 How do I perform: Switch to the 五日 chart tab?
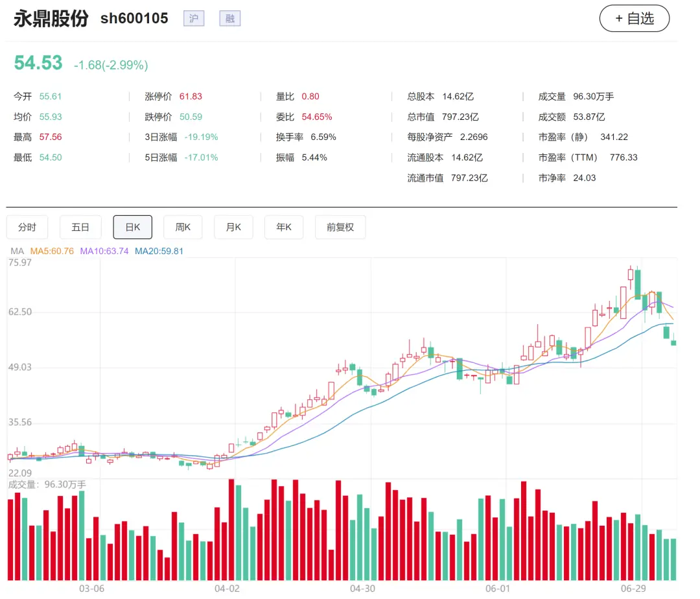pyautogui.click(x=80, y=227)
